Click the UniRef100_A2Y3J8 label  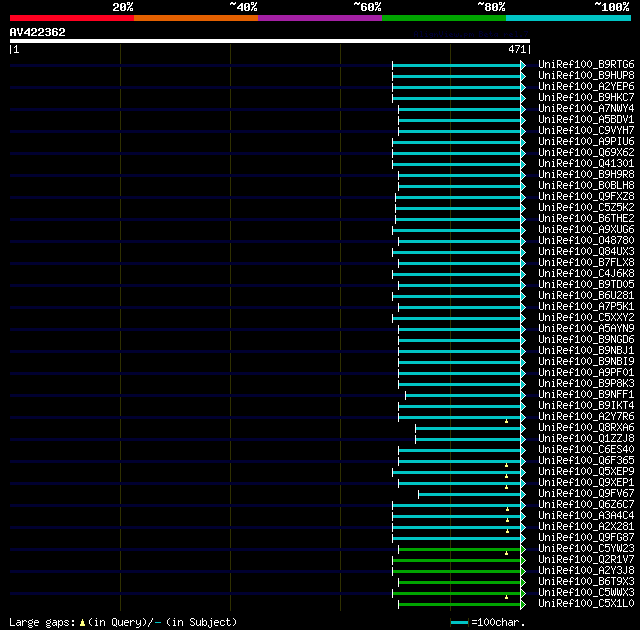pyautogui.click(x=586, y=571)
